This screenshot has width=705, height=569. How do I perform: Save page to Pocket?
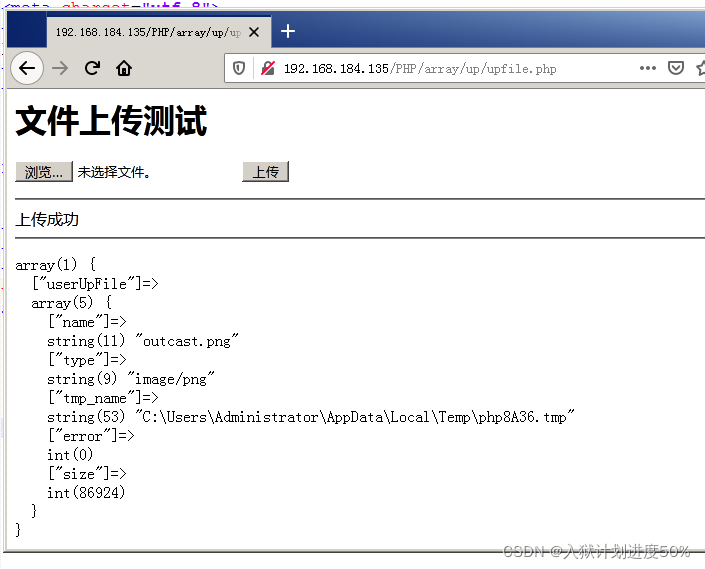point(675,68)
